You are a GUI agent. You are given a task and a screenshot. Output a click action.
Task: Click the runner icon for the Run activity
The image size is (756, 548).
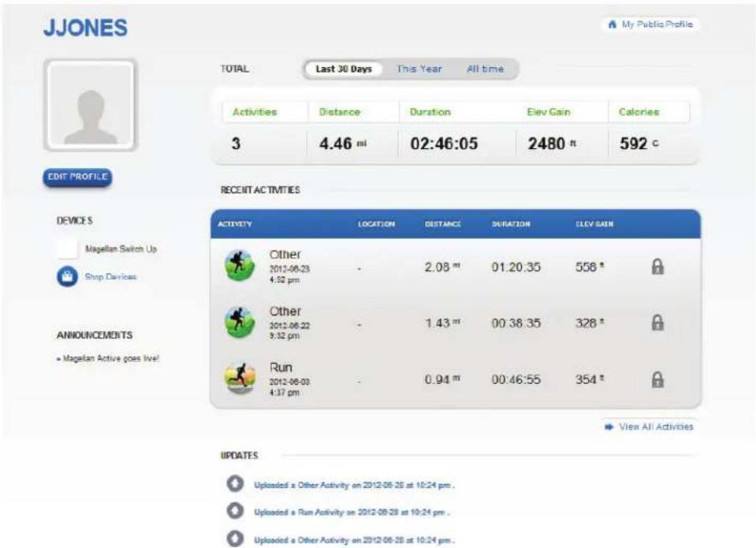pos(240,378)
